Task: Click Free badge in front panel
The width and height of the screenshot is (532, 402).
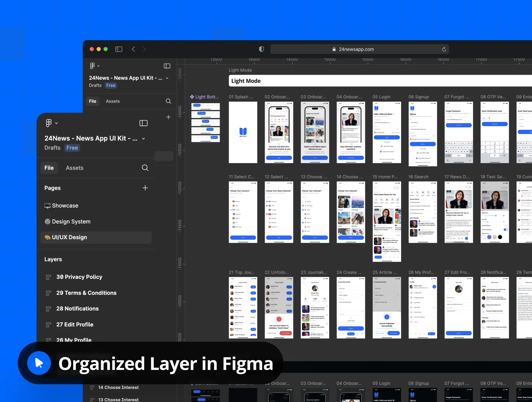Action: (72, 148)
